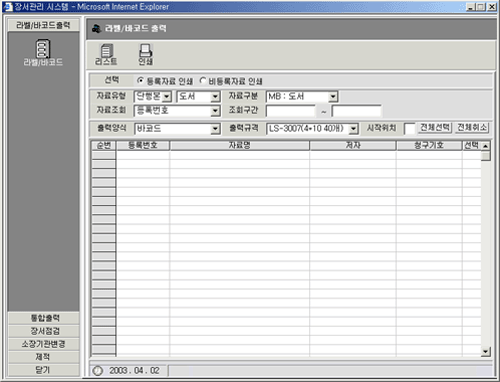Click the header icon beside 라벨/바코드 출력 title
Screen dimensions: 500x382
(x=96, y=29)
